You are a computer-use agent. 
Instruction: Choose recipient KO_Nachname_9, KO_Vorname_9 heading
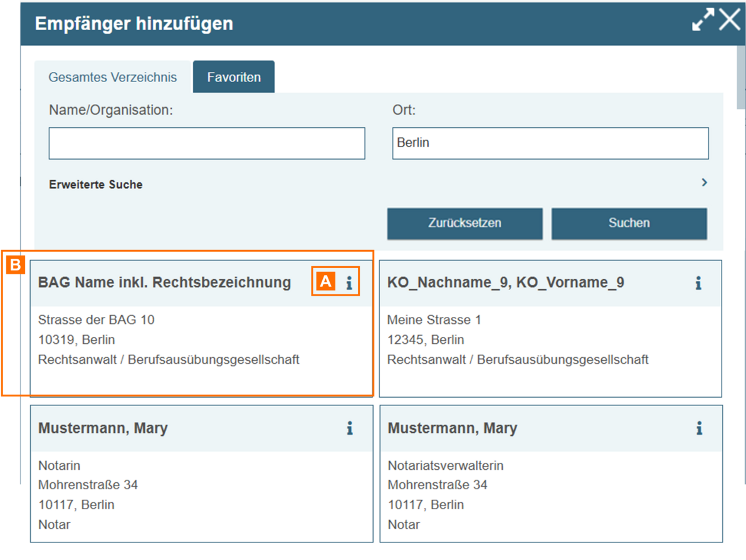(x=505, y=283)
